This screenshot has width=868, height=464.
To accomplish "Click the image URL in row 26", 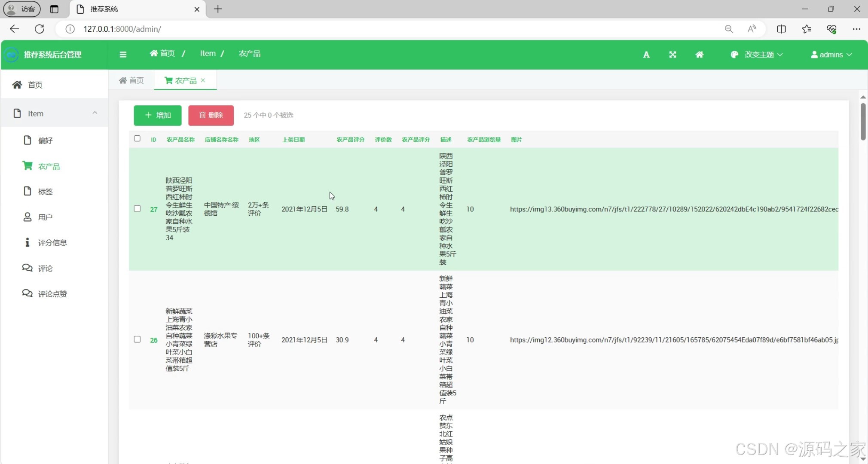I will coord(674,340).
